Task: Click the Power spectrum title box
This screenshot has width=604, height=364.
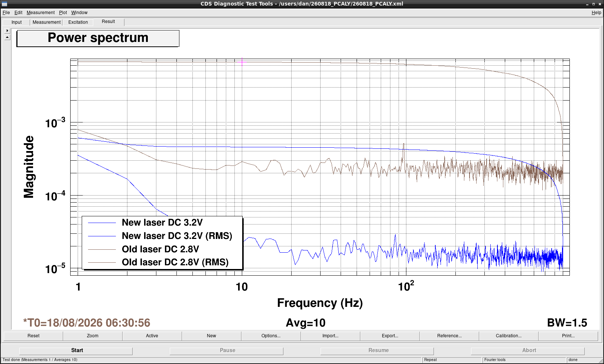Action: coord(98,38)
